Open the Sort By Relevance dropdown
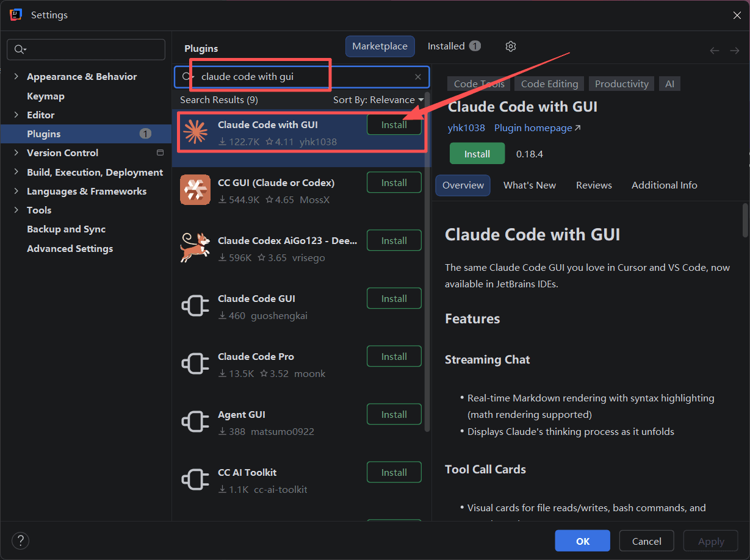 (378, 99)
